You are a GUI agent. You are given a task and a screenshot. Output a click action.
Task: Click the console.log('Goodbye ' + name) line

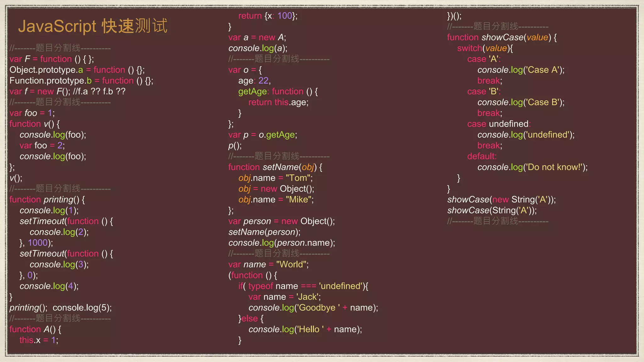(x=314, y=308)
